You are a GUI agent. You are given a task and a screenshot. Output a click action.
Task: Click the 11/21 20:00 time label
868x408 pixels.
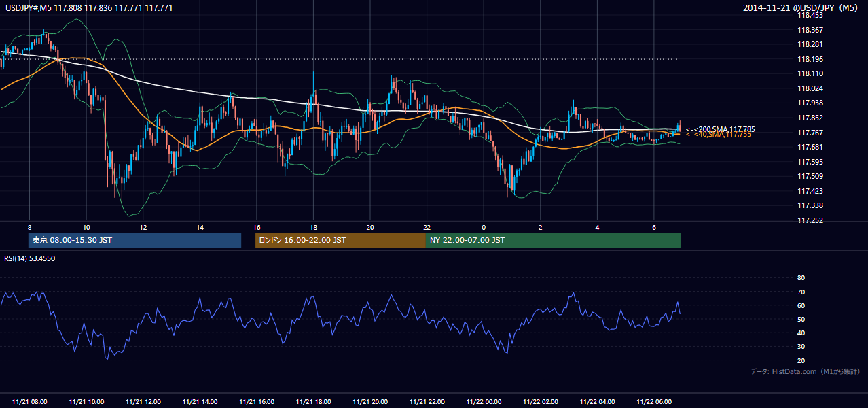pos(370,402)
